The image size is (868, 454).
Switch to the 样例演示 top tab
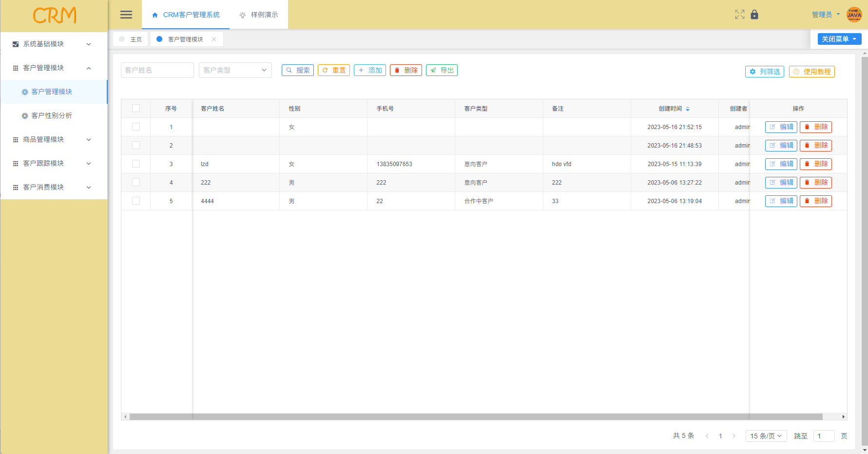click(259, 15)
